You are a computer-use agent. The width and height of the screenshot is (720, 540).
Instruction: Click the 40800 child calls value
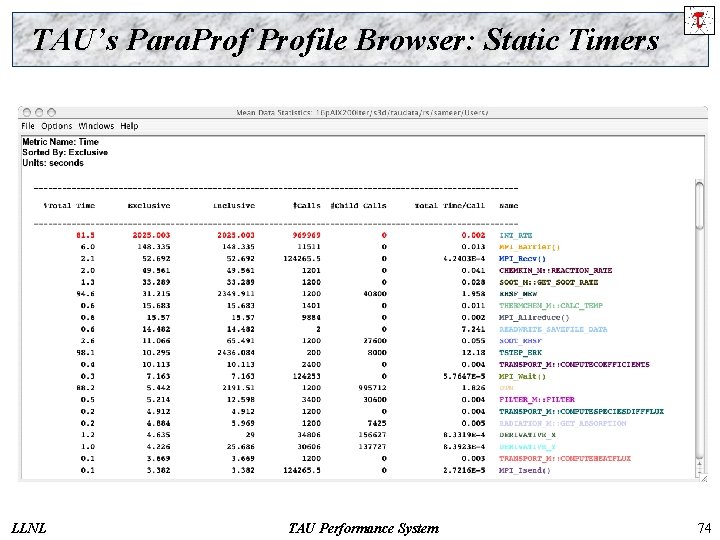click(375, 294)
